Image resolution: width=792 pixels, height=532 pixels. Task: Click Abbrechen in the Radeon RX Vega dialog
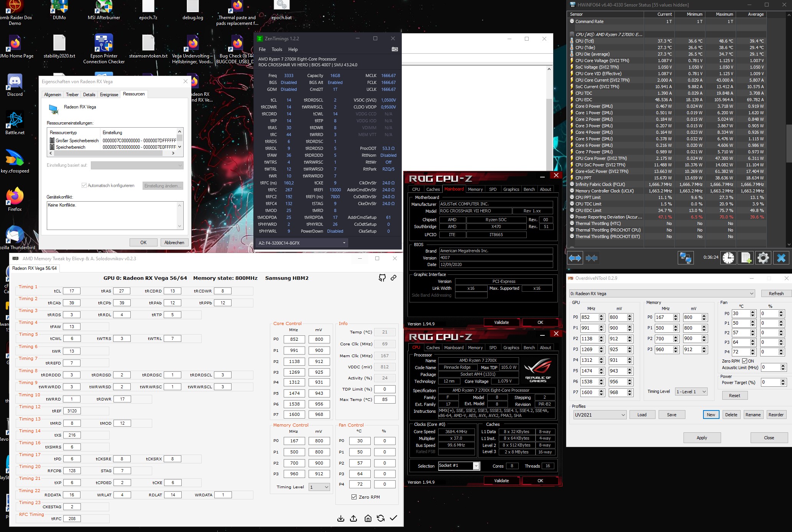coord(174,243)
